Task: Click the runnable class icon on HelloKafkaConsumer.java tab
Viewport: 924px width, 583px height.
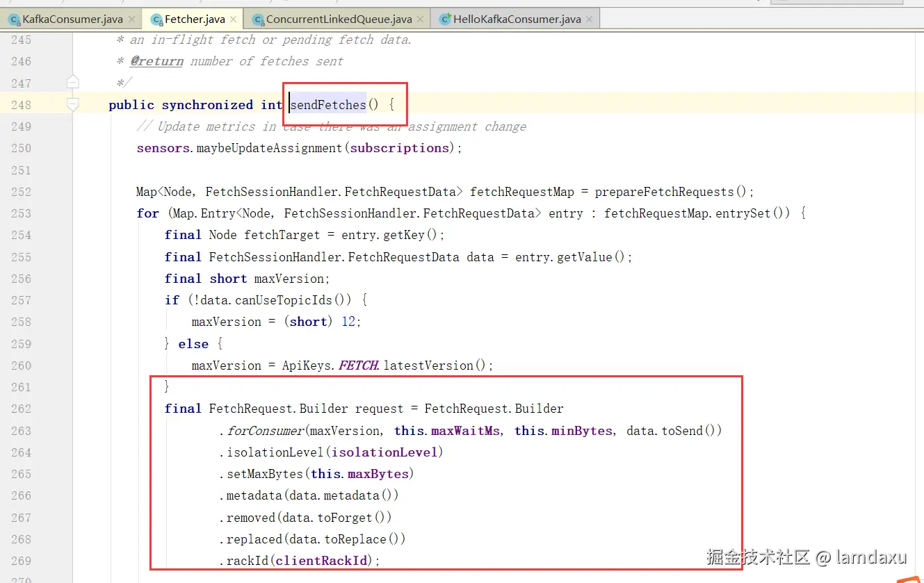Action: 445,19
